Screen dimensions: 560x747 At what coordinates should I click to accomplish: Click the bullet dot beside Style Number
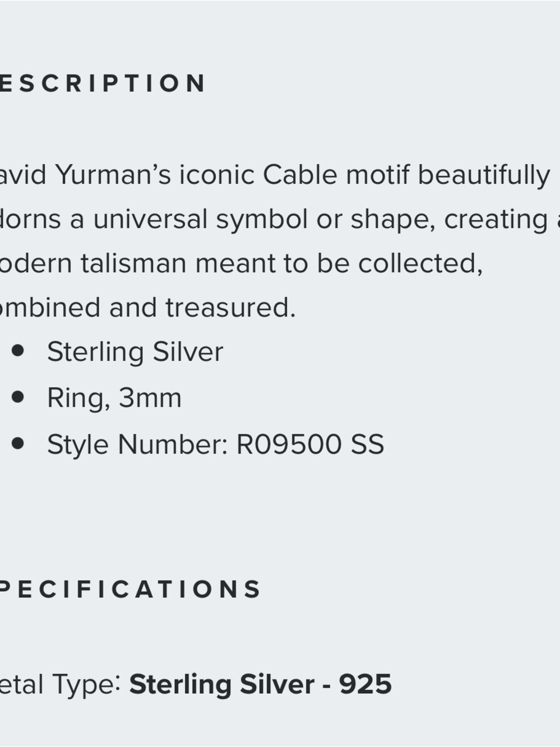(x=18, y=443)
